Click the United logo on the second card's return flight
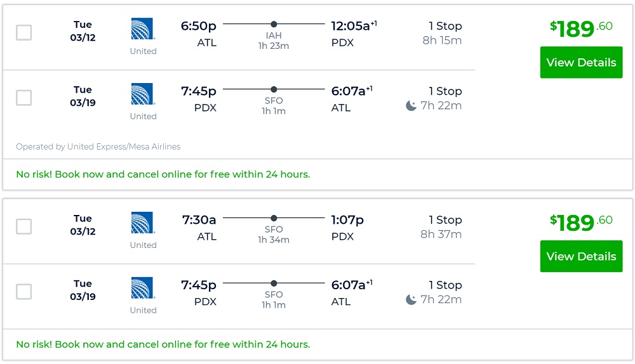635x364 pixels. (x=143, y=289)
